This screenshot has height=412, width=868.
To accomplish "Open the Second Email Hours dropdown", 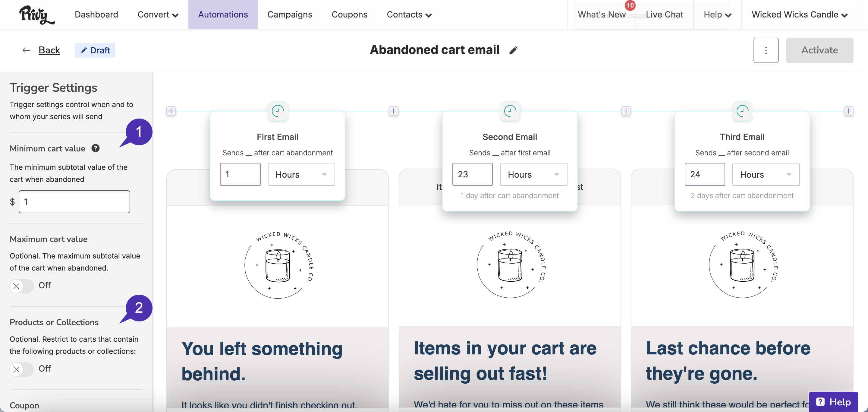I will 533,174.
